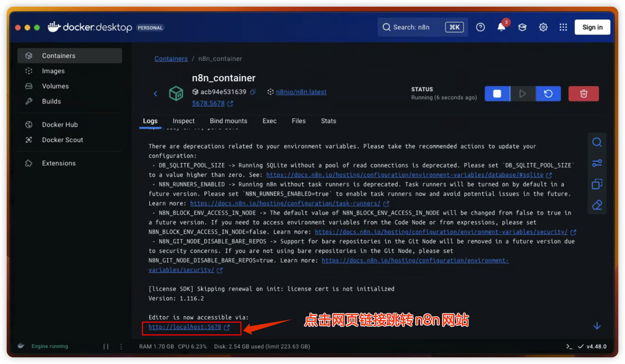Click the RAM 1.70 GB status text
625x364 pixels.
click(157, 346)
